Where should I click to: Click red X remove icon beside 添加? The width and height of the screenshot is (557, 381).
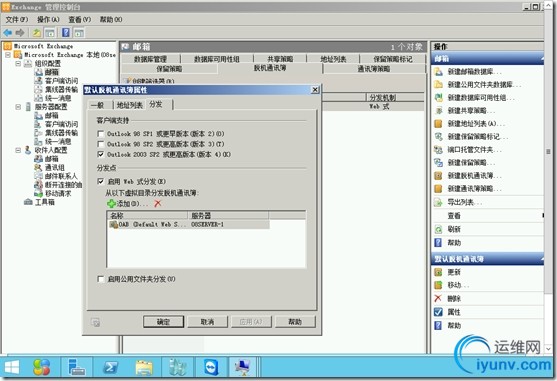click(158, 203)
